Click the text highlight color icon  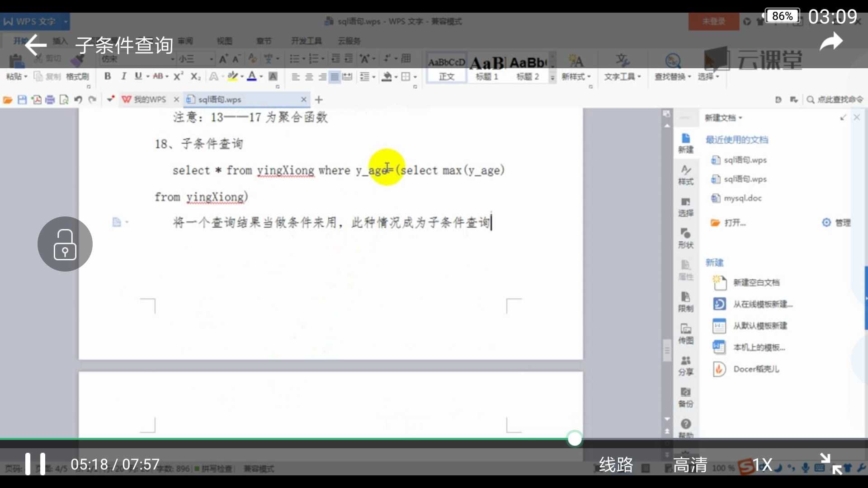coord(232,76)
